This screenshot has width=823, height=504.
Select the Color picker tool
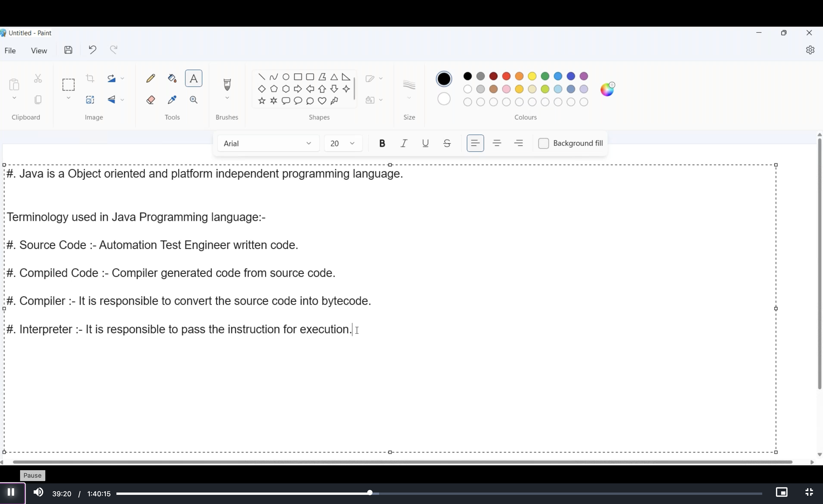point(172,99)
